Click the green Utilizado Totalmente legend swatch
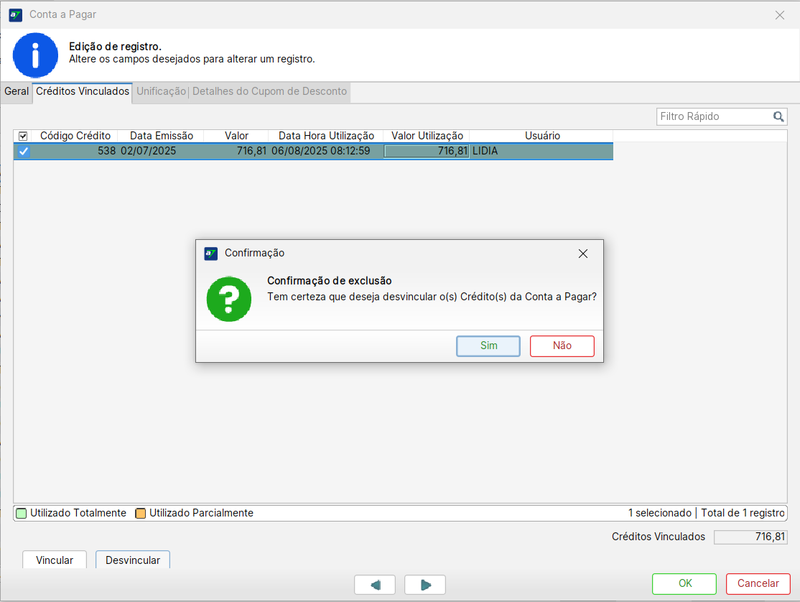The height and width of the screenshot is (602, 800). point(21,514)
